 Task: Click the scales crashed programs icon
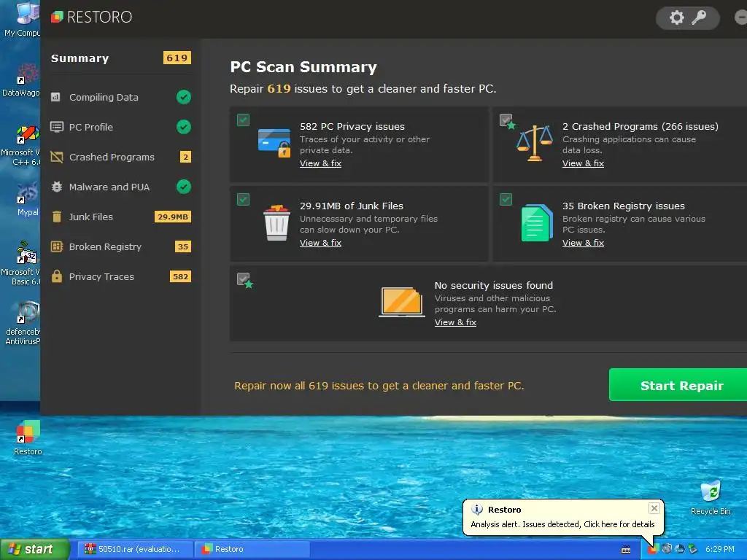tap(535, 143)
